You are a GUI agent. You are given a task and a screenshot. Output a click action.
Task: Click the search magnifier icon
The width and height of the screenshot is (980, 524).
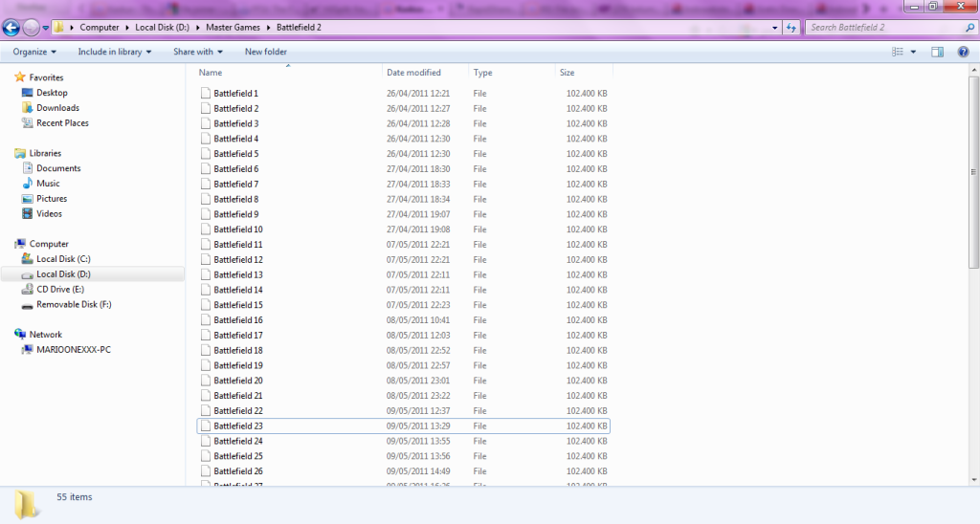[x=969, y=28]
